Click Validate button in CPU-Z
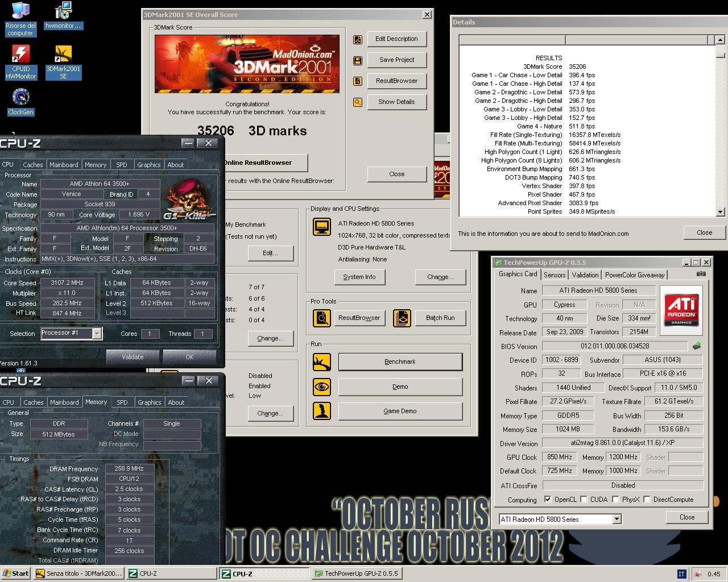The height and width of the screenshot is (582, 728). coord(133,357)
